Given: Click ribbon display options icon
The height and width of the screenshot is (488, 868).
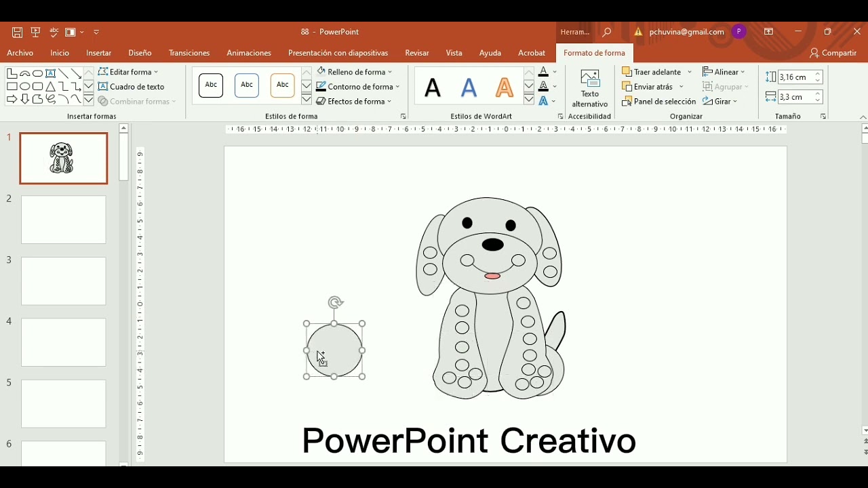Looking at the screenshot, I should pyautogui.click(x=769, y=32).
